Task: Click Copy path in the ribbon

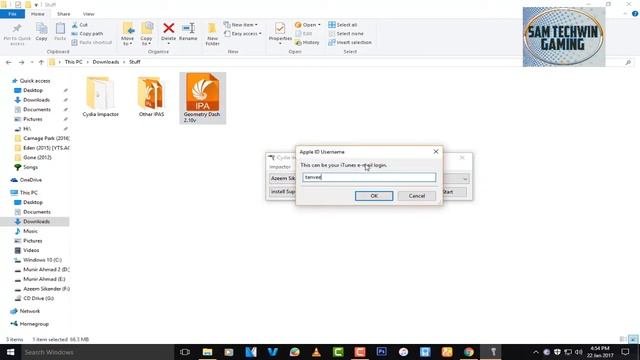Action: pos(87,33)
